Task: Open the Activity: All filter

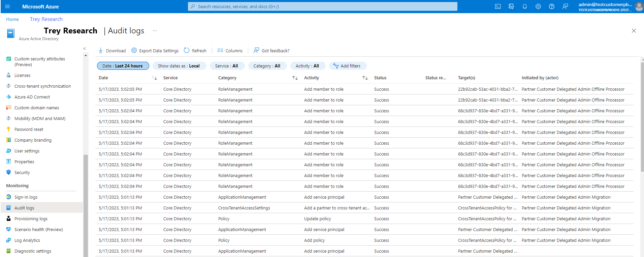Action: pos(307,66)
